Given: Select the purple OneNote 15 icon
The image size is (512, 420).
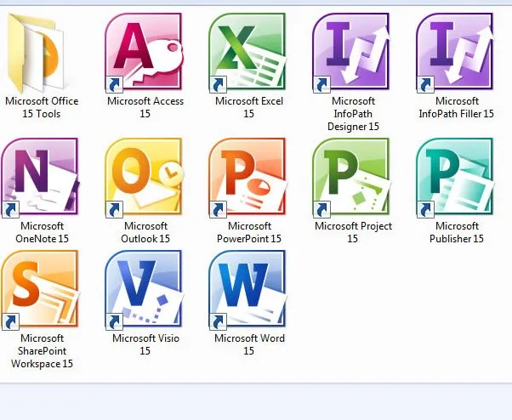Looking at the screenshot, I should click(x=40, y=178).
